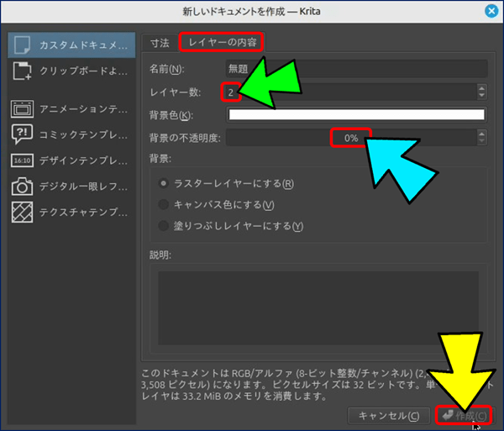Select the 'ラスターレイヤーにする' radio option
Viewport: 504px width, 431px height.
tap(165, 183)
